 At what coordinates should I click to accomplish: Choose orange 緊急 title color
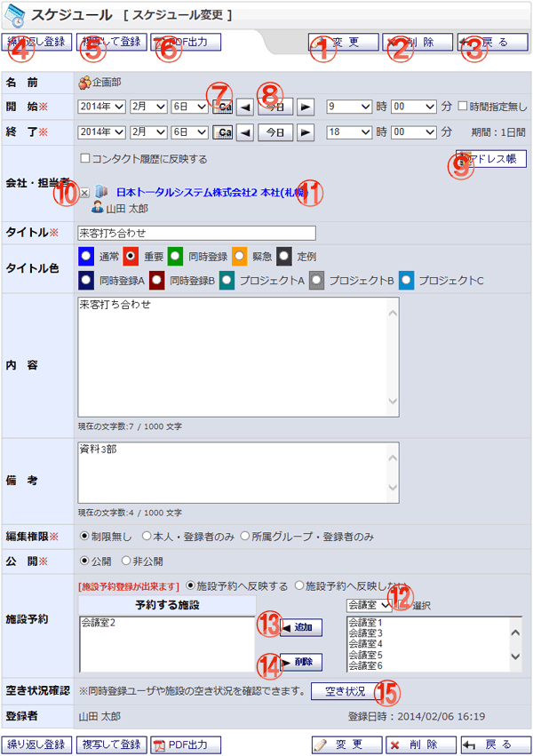(x=240, y=256)
